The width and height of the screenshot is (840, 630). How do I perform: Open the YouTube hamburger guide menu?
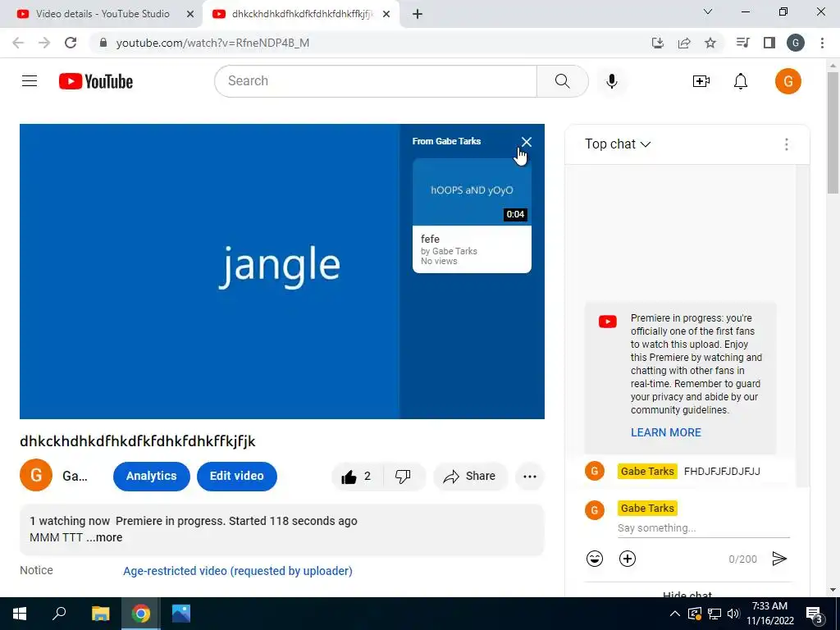point(30,81)
